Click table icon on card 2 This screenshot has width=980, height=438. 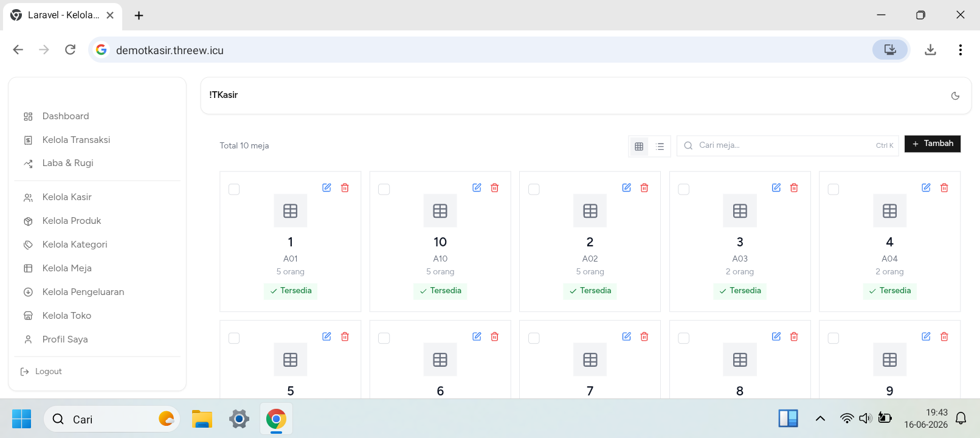(x=590, y=210)
